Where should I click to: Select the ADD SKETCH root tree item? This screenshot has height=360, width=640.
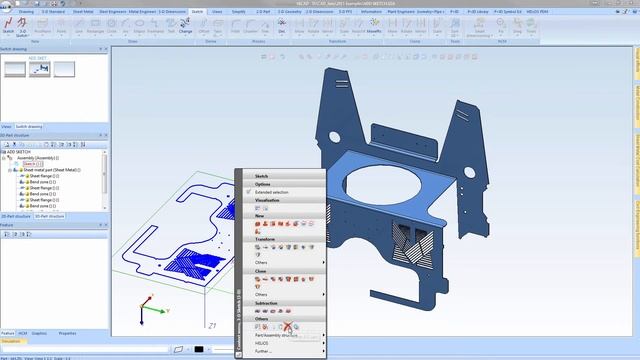coord(19,152)
